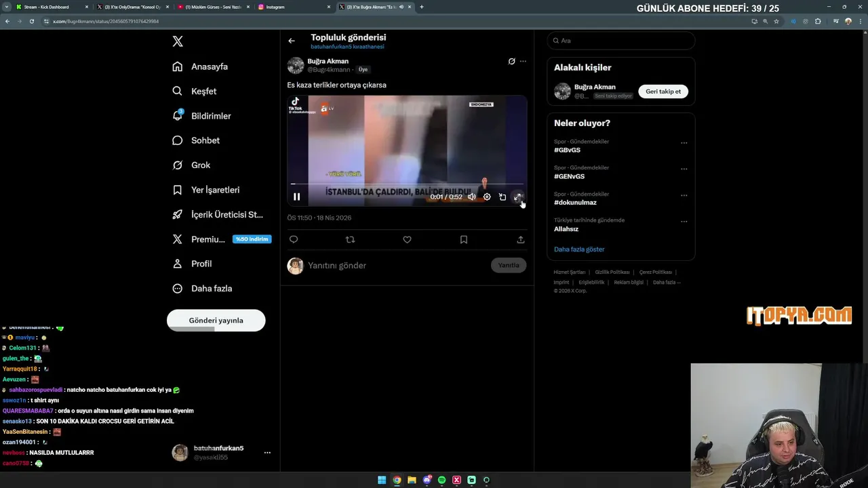The width and height of the screenshot is (868, 488).
Task: Switch to Müslüm Gürses YouTube tab
Action: (x=213, y=7)
